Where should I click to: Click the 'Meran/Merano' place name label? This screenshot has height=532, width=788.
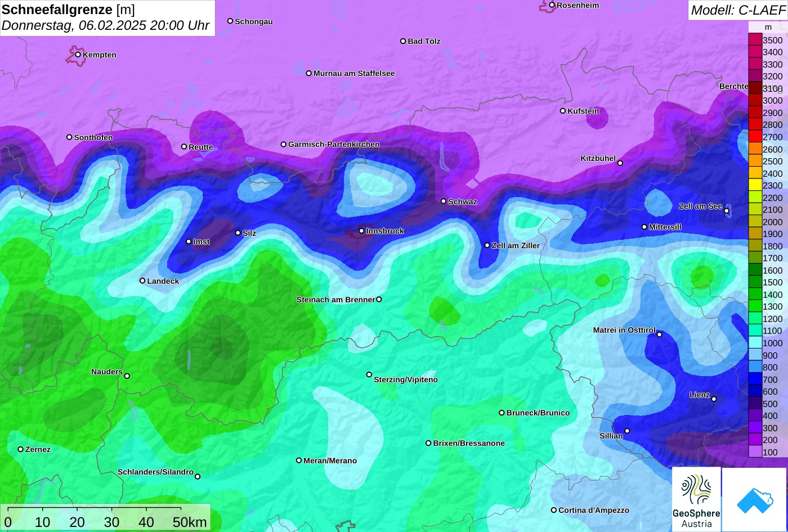(x=330, y=461)
